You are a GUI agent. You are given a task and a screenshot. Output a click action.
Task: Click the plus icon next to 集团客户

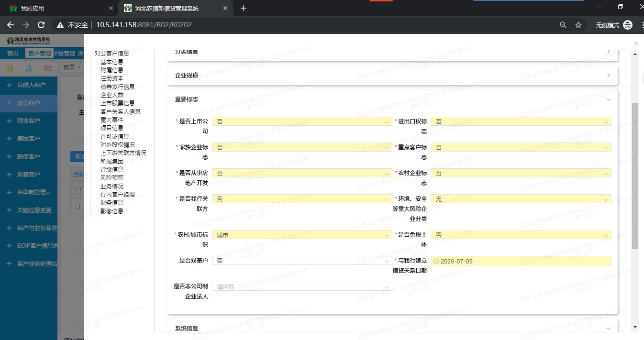(x=10, y=138)
